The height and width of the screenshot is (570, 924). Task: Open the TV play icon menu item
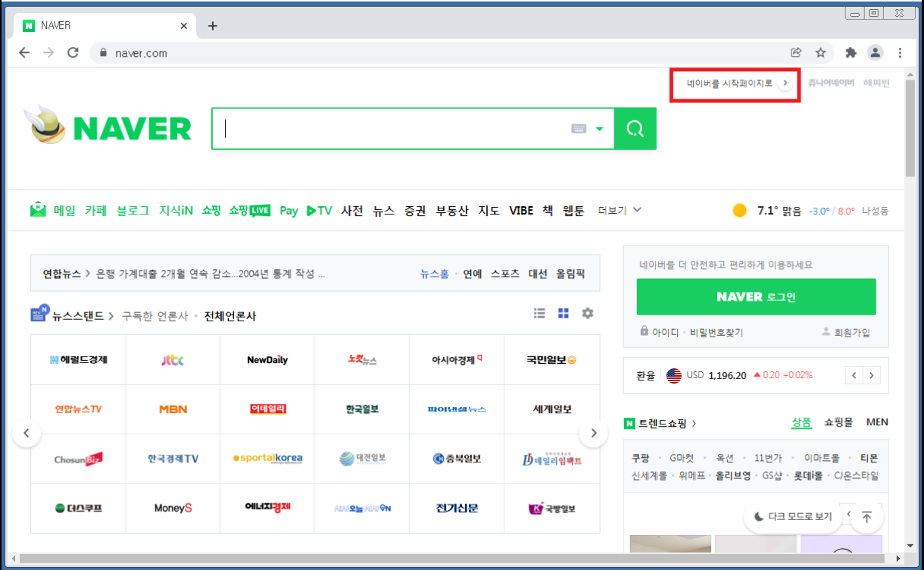320,211
